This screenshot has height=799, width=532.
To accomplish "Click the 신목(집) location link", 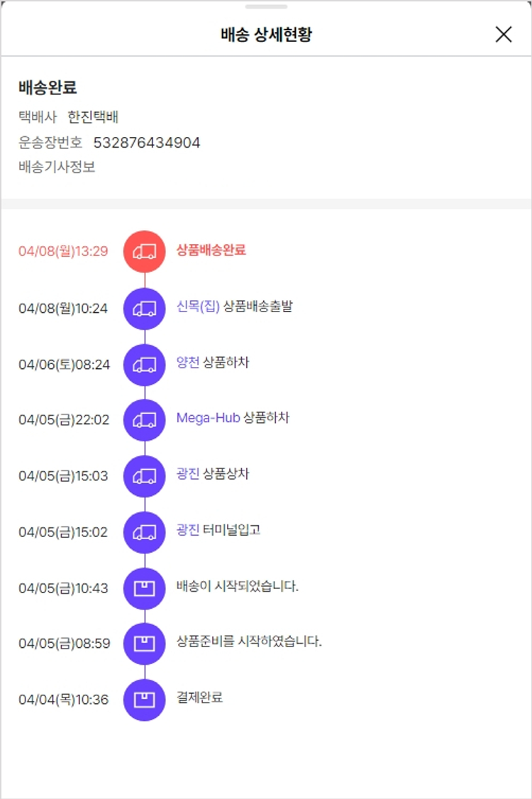I will [x=198, y=307].
